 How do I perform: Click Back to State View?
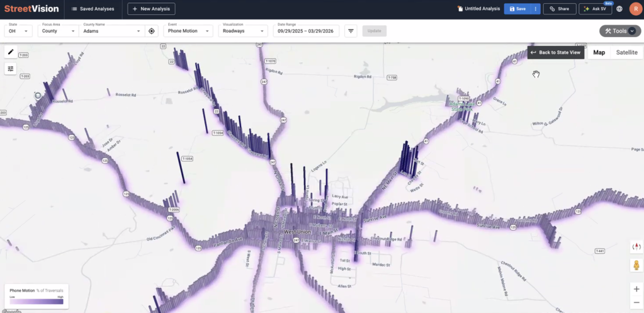(x=556, y=52)
